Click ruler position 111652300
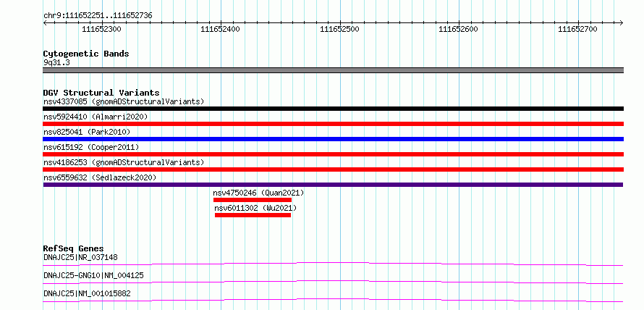This screenshot has width=644, height=310. [102, 29]
